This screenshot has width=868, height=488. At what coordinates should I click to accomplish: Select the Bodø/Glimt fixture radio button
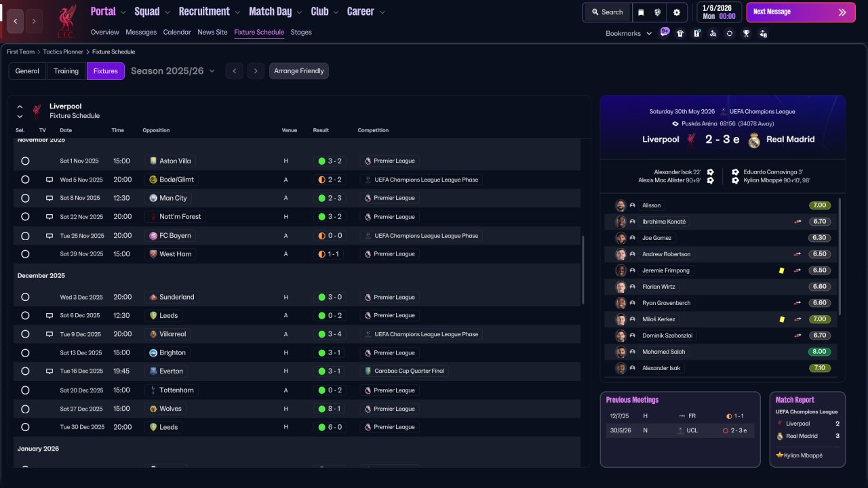click(x=25, y=180)
